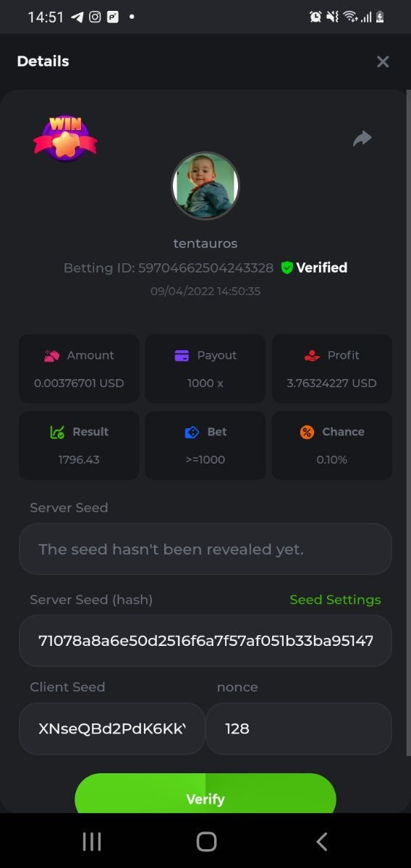Image resolution: width=411 pixels, height=868 pixels.
Task: Tap the tentauros username
Action: click(205, 243)
